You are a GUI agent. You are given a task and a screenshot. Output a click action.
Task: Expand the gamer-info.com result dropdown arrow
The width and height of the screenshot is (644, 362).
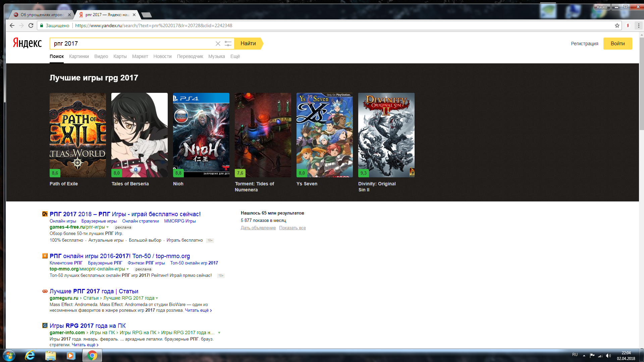[219, 333]
